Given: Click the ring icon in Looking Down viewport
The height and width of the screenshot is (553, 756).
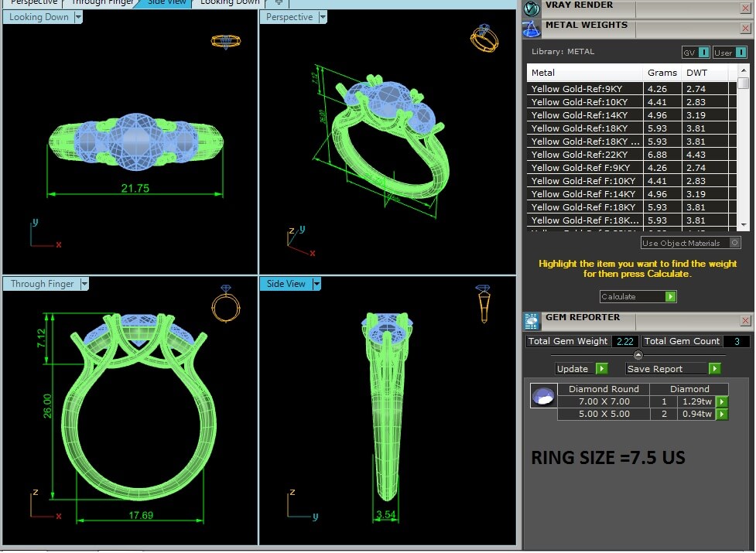Looking at the screenshot, I should pos(225,42).
